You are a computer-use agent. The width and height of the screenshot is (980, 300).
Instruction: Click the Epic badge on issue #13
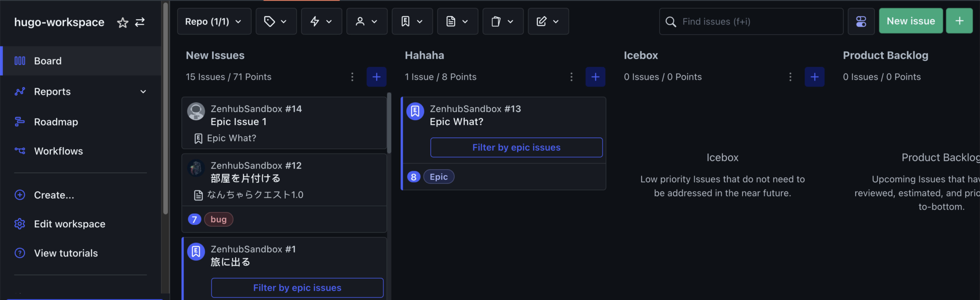(x=438, y=176)
